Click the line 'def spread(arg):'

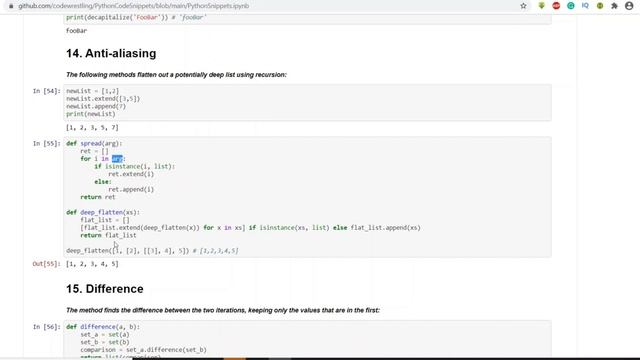(x=94, y=144)
